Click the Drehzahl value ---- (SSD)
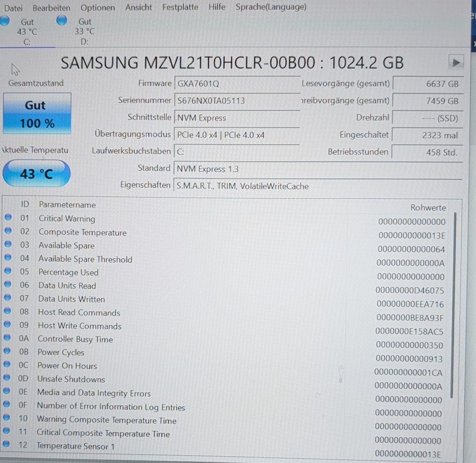Viewport: 476px width, 463px height. [428, 118]
